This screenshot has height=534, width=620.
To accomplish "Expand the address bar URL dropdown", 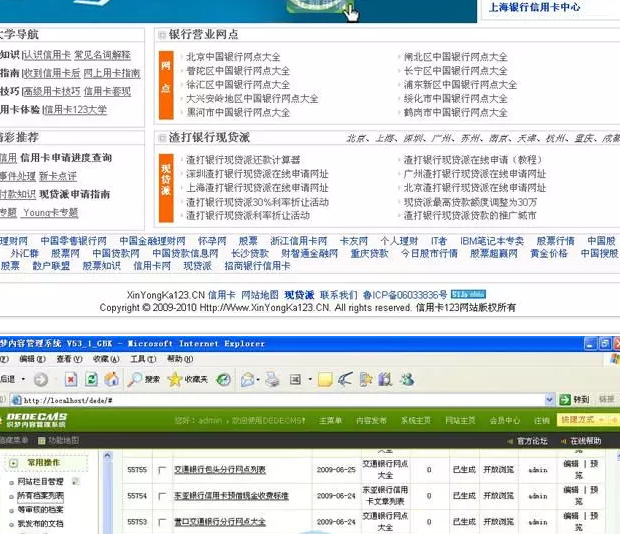I will click(549, 400).
